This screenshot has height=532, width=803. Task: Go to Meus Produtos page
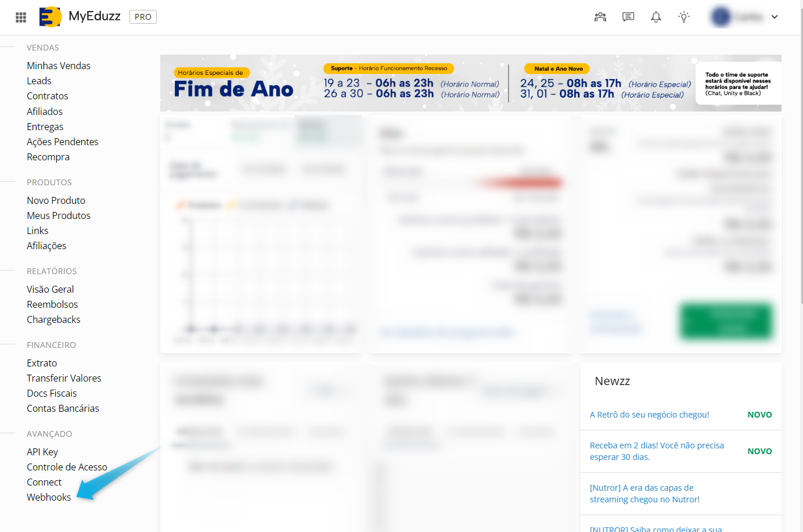click(59, 215)
